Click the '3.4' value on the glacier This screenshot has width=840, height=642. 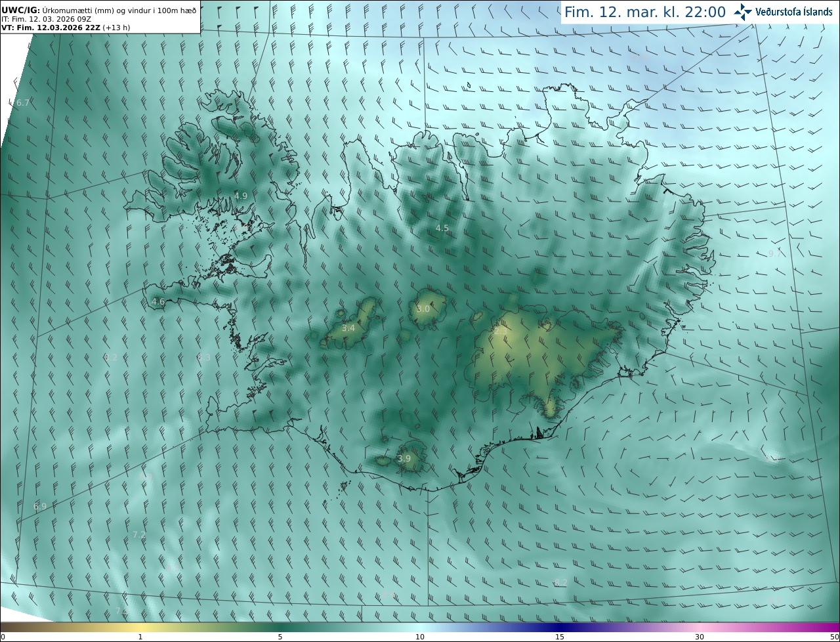click(348, 328)
